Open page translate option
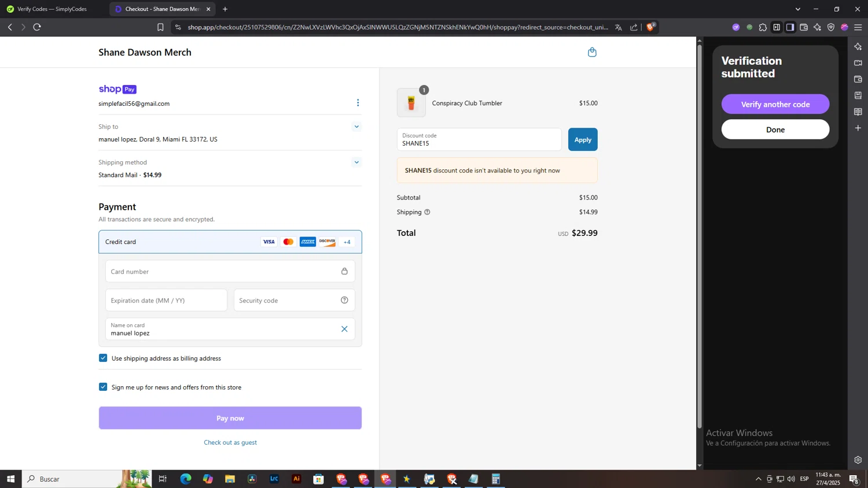Image resolution: width=868 pixels, height=488 pixels. pos(619,27)
